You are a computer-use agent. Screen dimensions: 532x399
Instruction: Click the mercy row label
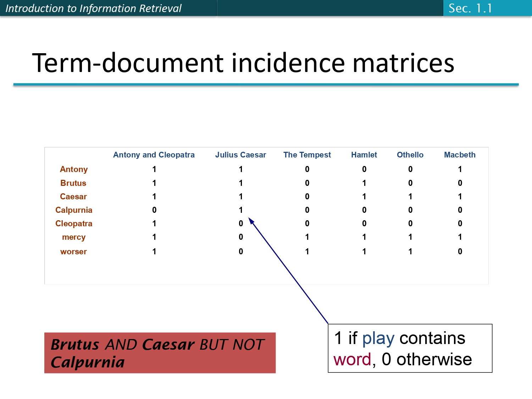tap(73, 237)
